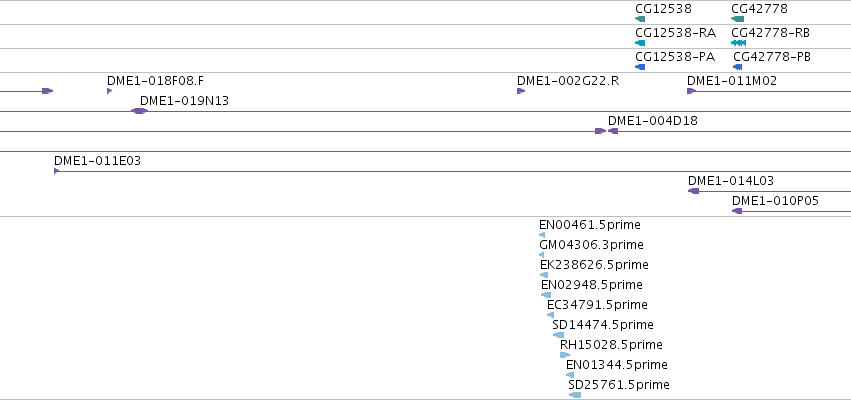Select the CG42778-PB protein glyph

coord(738,67)
